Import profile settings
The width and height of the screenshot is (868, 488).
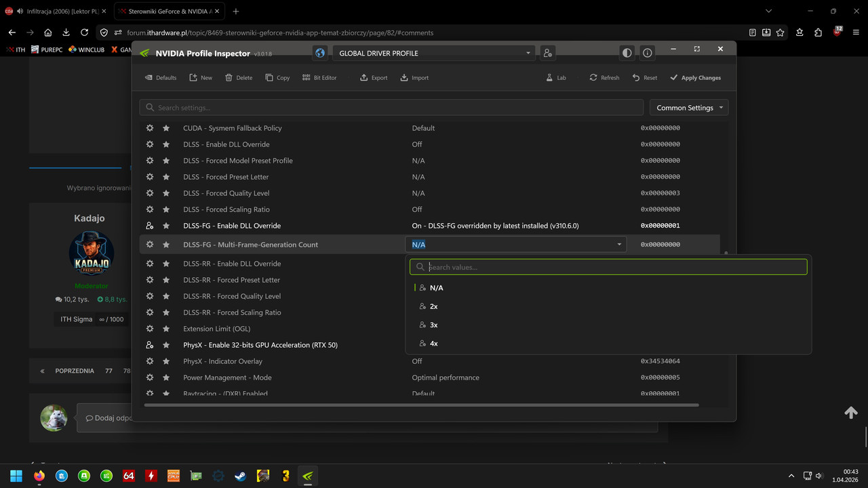click(414, 78)
